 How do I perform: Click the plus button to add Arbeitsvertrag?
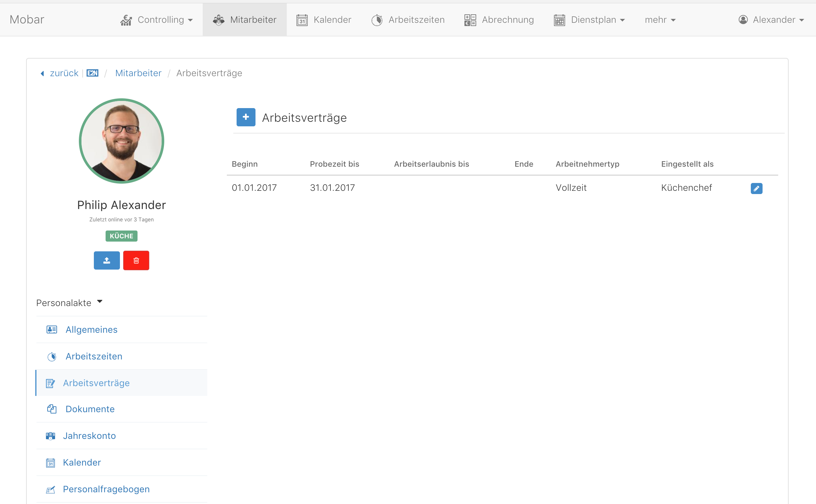(246, 117)
